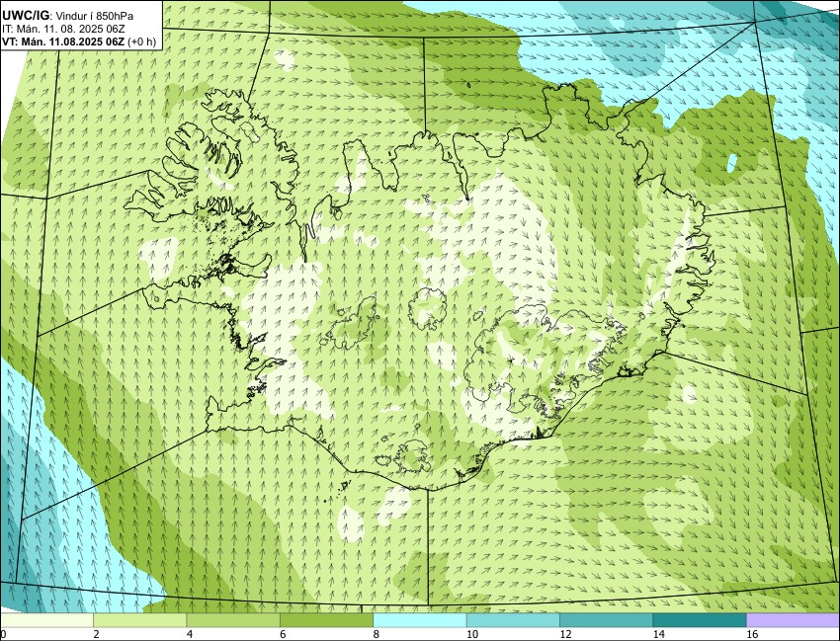This screenshot has height=641, width=840.
Task: Click the legend scale value "12"
Action: point(565,634)
